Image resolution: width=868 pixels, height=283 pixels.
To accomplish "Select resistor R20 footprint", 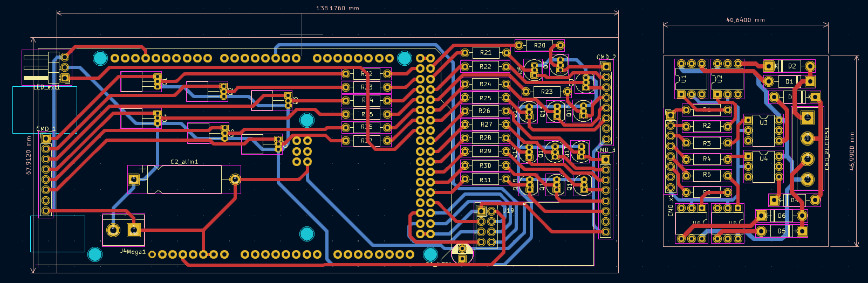I will pyautogui.click(x=539, y=45).
